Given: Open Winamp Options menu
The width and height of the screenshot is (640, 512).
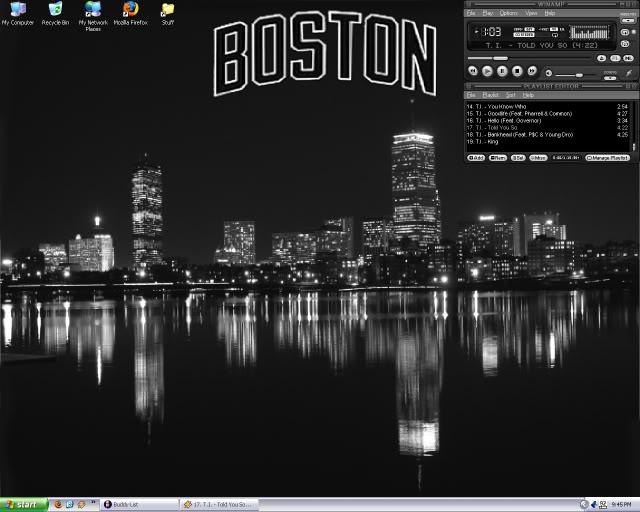Looking at the screenshot, I should coord(508,13).
